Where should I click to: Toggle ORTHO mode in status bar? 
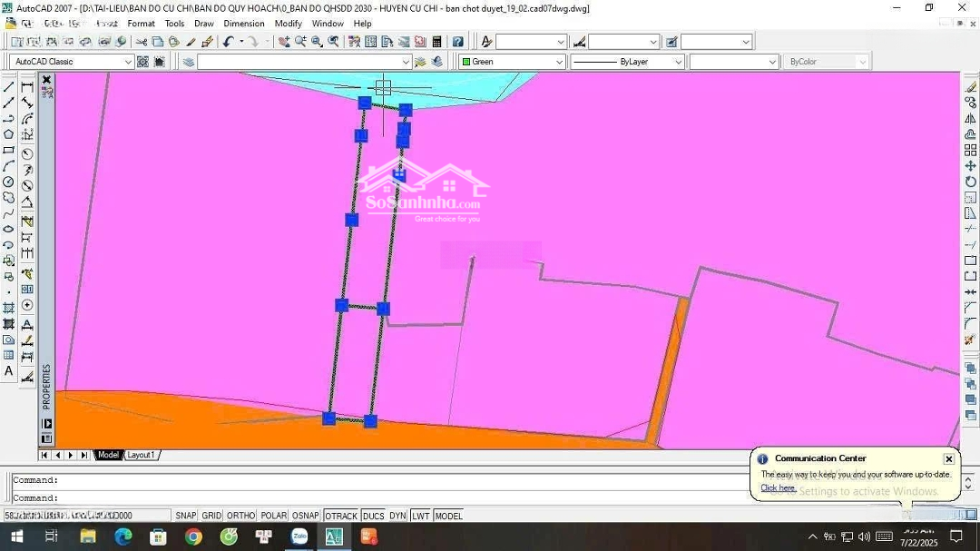[x=241, y=516]
